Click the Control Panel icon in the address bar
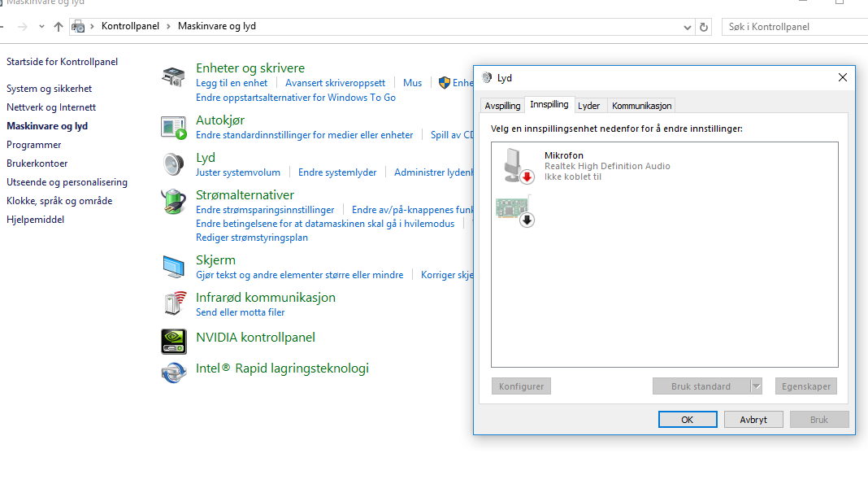This screenshot has height=484, width=868. pyautogui.click(x=79, y=27)
